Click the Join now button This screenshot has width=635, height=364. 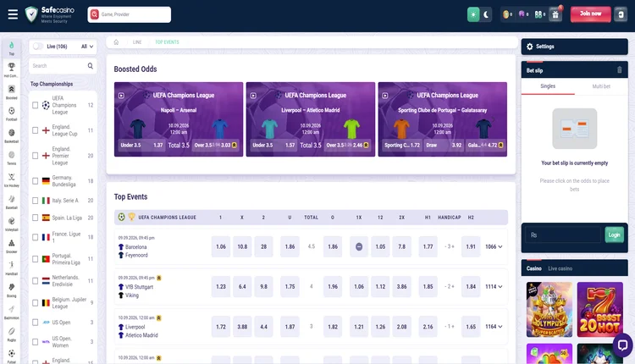pyautogui.click(x=590, y=14)
